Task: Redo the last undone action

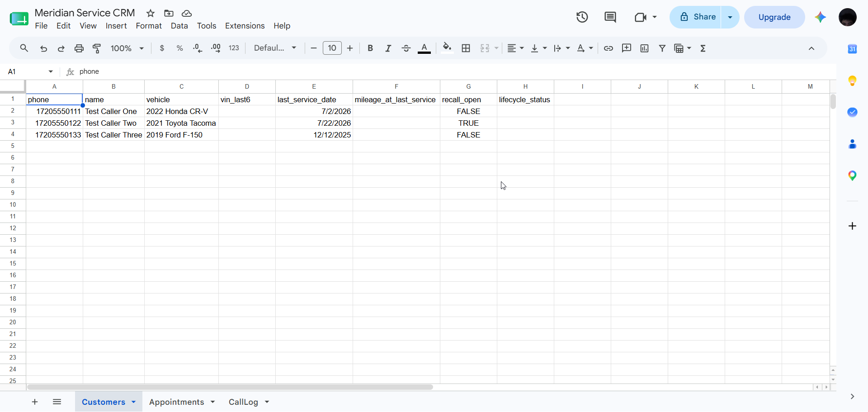Action: click(x=61, y=48)
